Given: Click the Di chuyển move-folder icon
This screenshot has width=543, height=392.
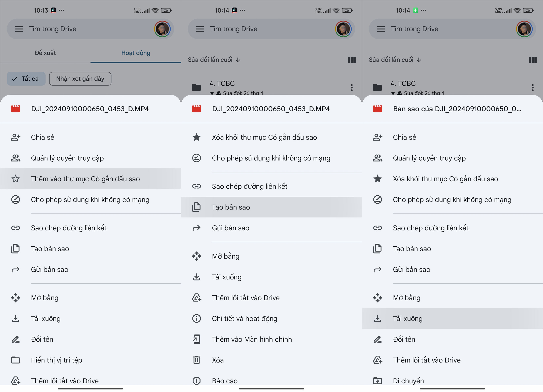Looking at the screenshot, I should click(377, 381).
